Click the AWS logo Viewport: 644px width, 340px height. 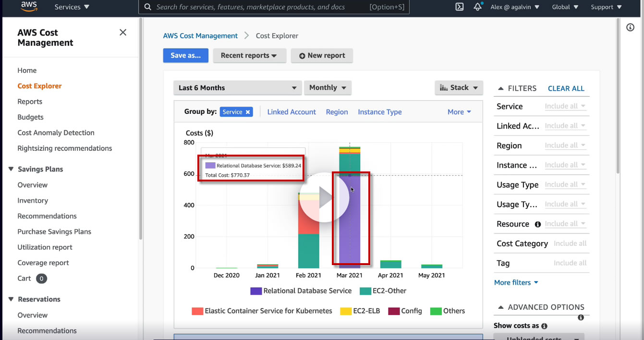tap(29, 7)
